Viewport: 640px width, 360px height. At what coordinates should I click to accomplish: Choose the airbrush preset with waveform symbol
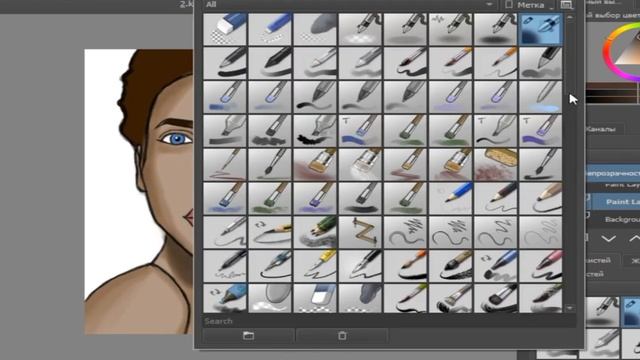coord(451,29)
